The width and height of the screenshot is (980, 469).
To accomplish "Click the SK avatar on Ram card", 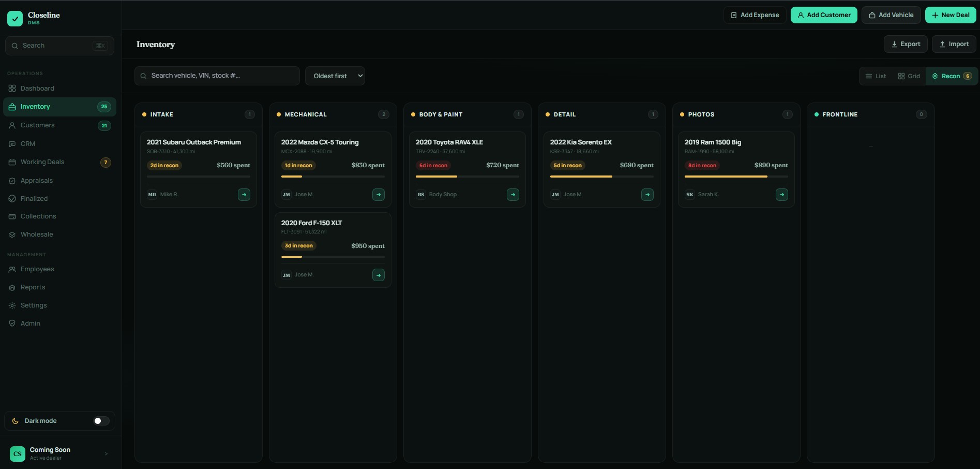I will point(690,195).
